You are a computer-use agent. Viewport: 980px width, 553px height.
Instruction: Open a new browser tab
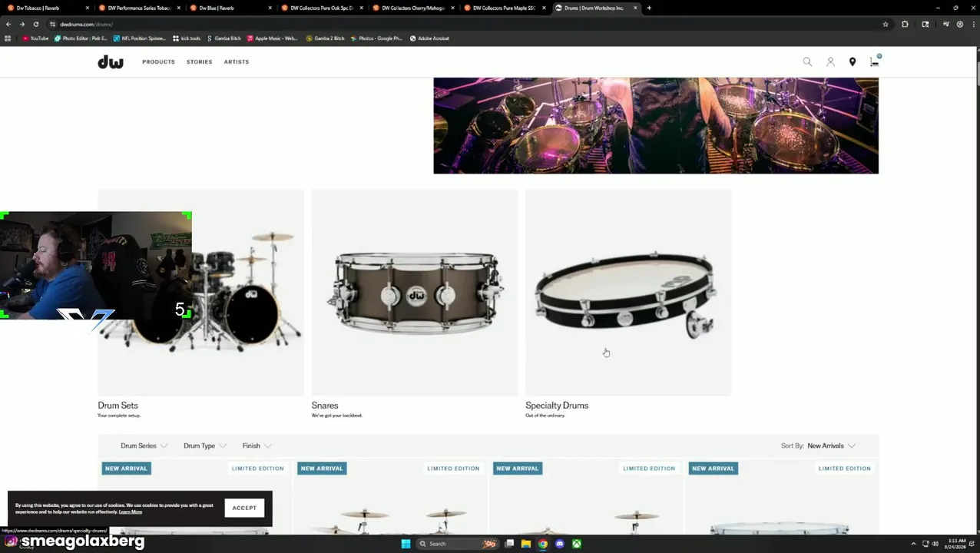(649, 8)
